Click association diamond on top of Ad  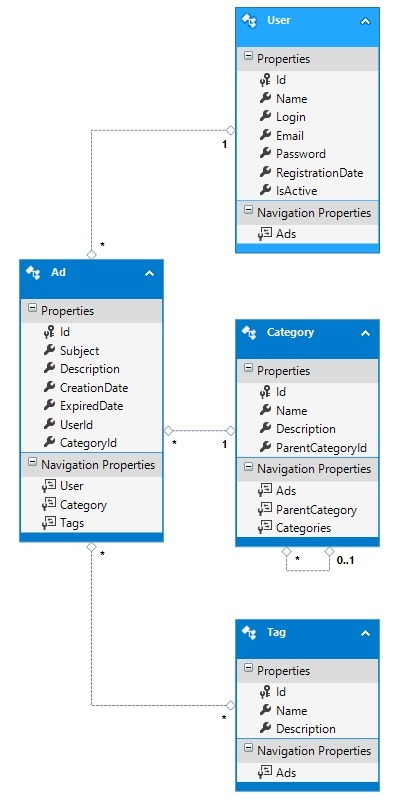point(91,254)
